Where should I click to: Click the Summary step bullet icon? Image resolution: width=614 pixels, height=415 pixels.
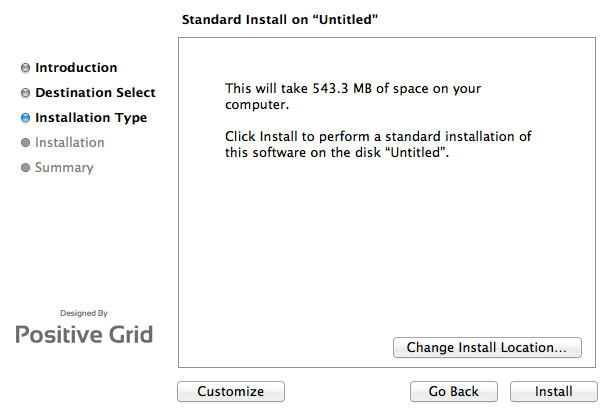25,168
